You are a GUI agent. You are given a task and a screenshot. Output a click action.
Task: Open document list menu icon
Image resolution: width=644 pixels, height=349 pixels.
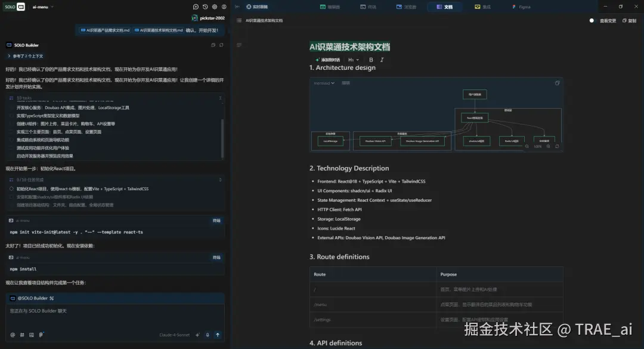[239, 20]
